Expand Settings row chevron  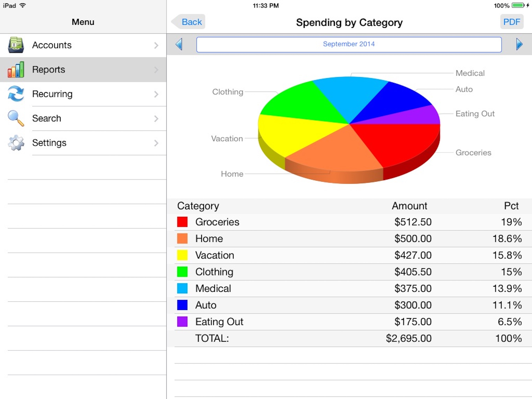click(156, 143)
